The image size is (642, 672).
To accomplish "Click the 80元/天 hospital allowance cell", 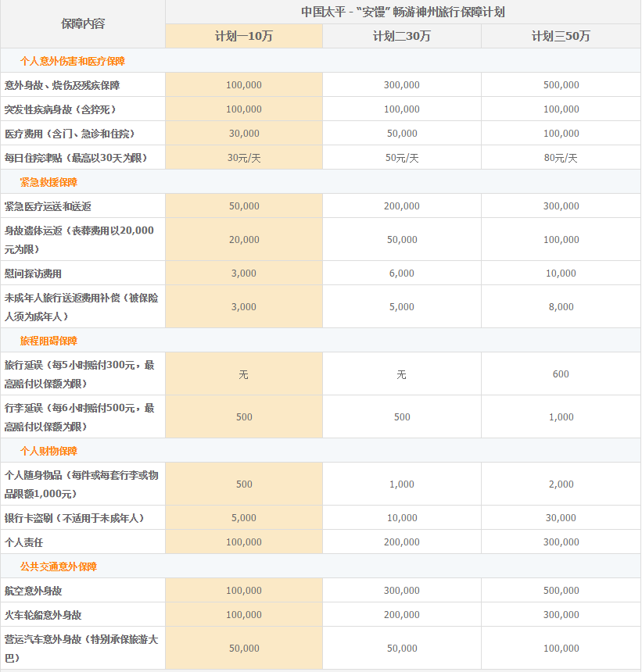I will 561,158.
